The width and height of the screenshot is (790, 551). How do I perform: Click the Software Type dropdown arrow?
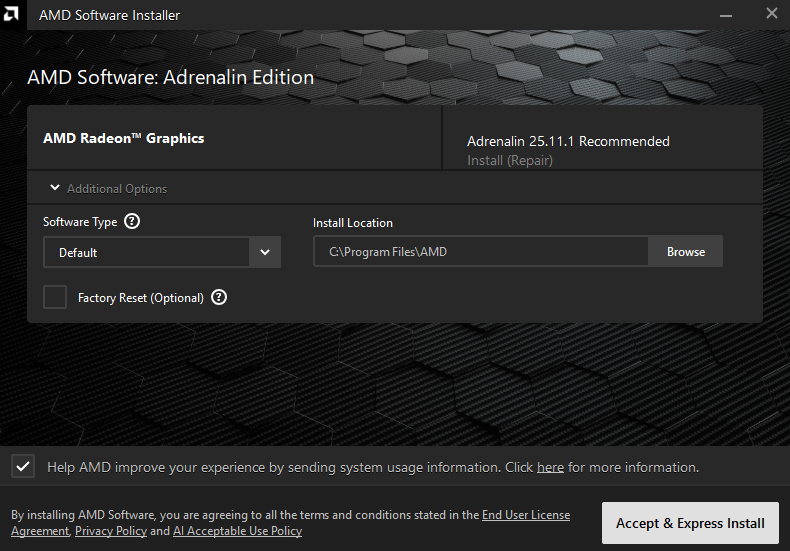(x=265, y=253)
